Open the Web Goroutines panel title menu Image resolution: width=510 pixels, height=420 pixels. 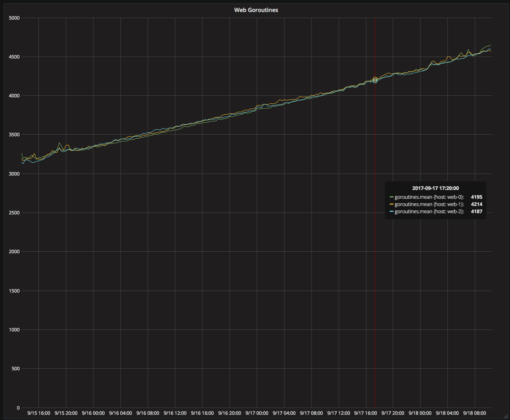click(x=256, y=10)
